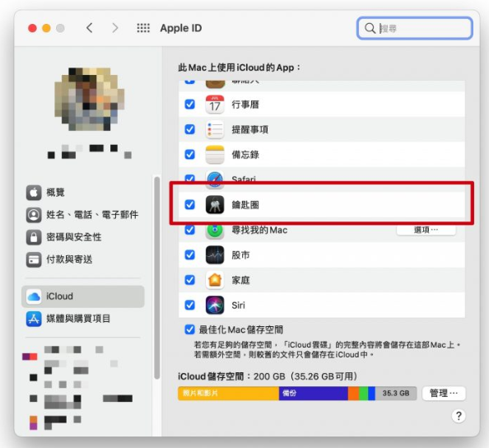Screen dimensions: 489x448
Task: Click the Home app icon (家庭)
Action: [x=215, y=280]
